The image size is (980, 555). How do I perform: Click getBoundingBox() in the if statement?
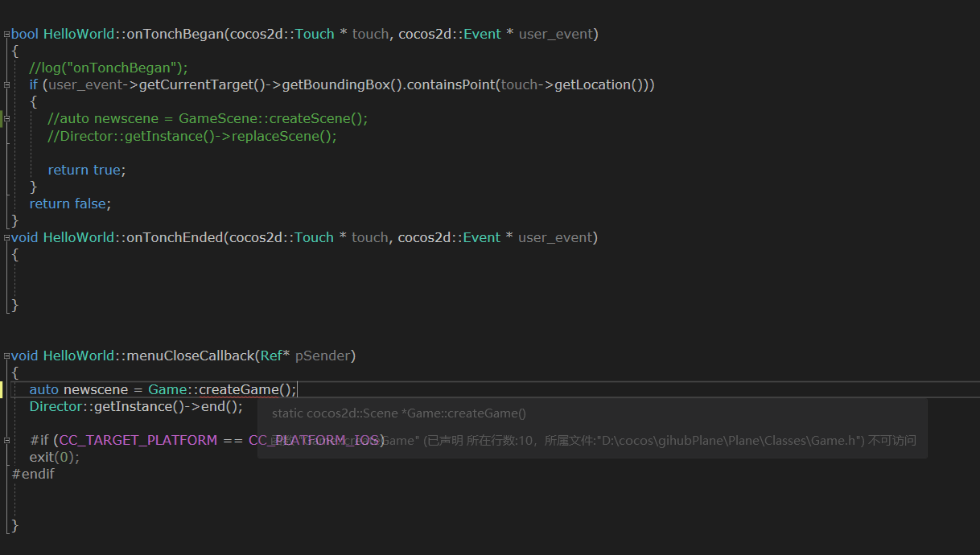pos(341,84)
